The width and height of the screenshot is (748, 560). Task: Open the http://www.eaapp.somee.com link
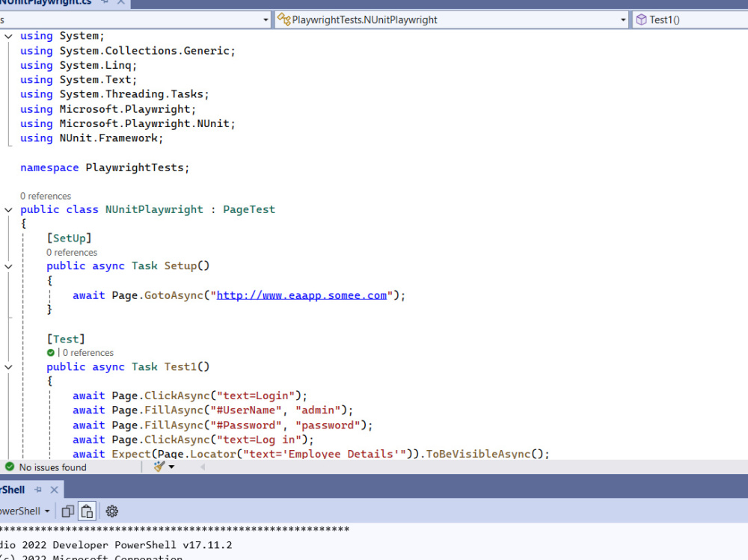coord(301,295)
